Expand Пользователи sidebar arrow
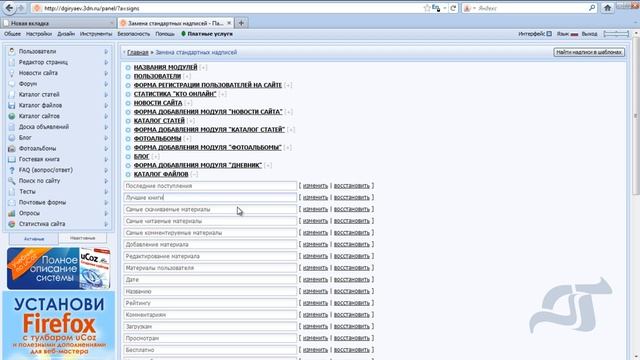This screenshot has height=360, width=640. pos(106,51)
